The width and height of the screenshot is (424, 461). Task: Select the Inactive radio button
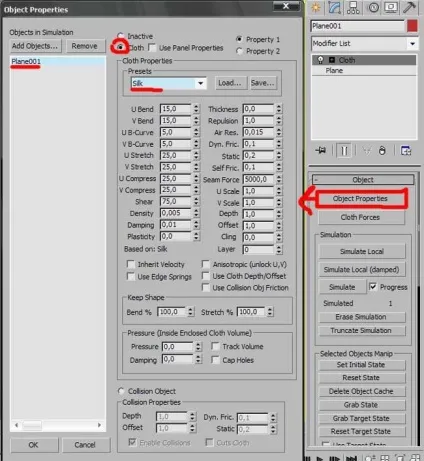[x=121, y=36]
